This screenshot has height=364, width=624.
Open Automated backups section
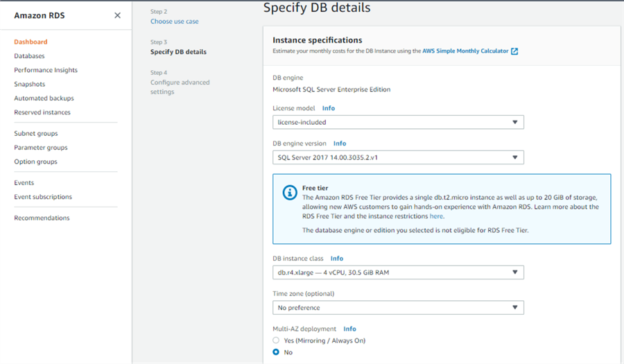pyautogui.click(x=44, y=98)
